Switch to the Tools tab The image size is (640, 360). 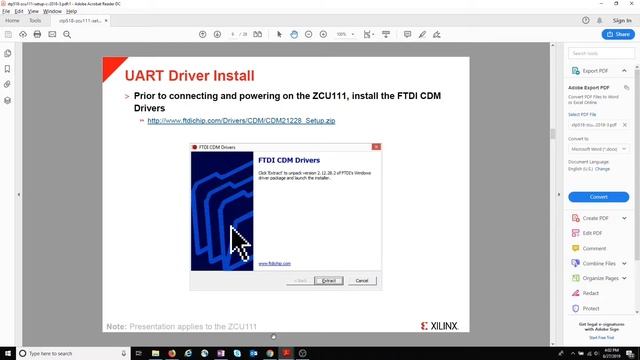[x=35, y=20]
